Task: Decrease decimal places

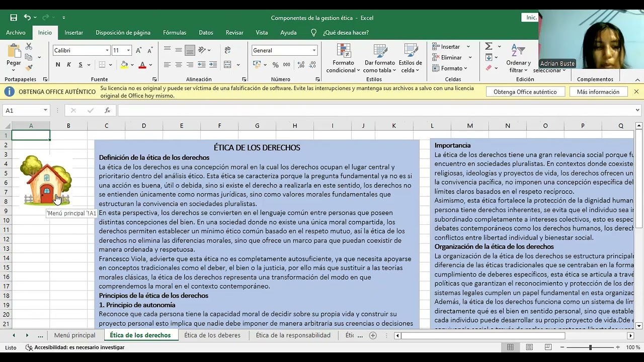Action: (x=312, y=64)
